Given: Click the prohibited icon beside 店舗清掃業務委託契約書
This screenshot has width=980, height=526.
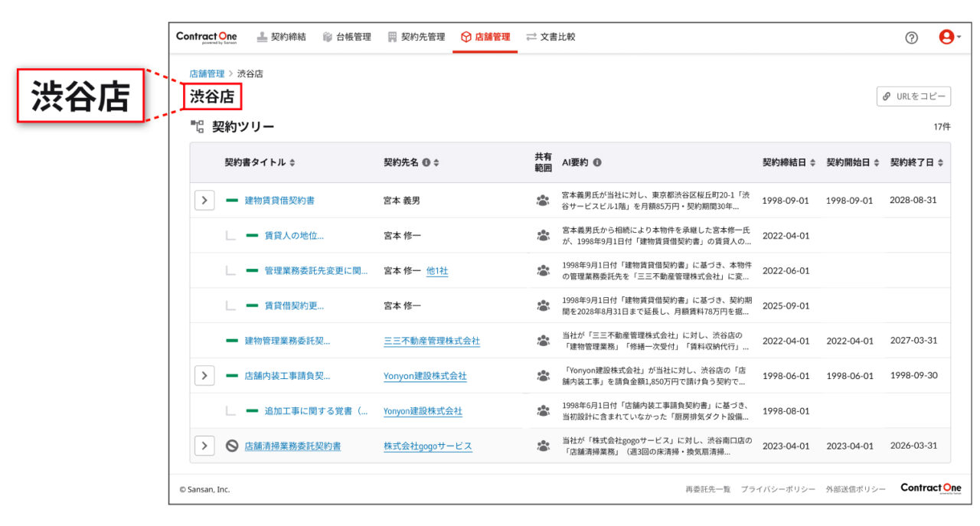Looking at the screenshot, I should tap(232, 446).
